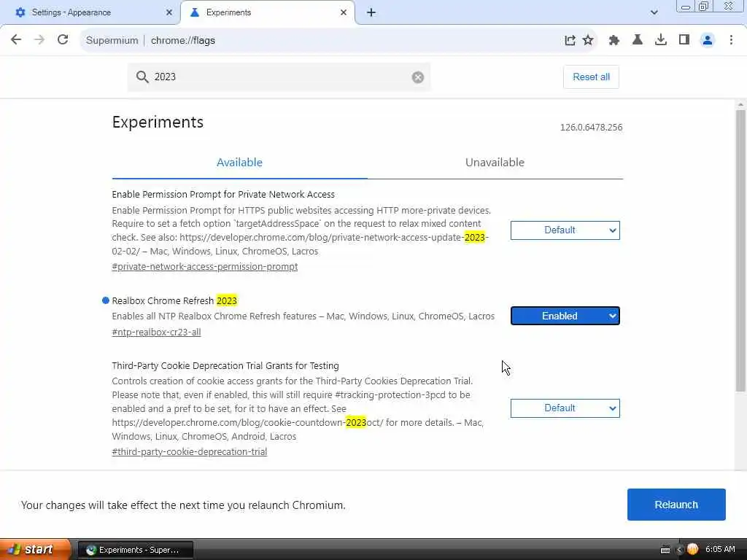Select the Experiments browser tab

click(267, 12)
